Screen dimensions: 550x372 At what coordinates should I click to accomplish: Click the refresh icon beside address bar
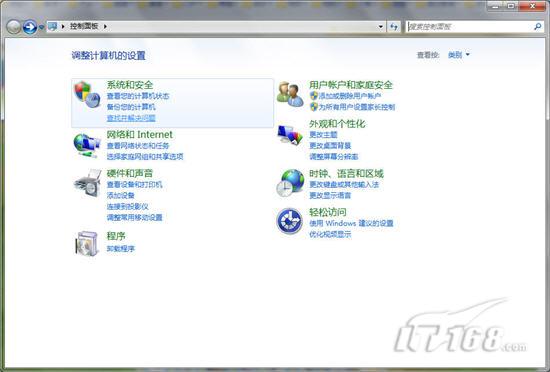394,26
